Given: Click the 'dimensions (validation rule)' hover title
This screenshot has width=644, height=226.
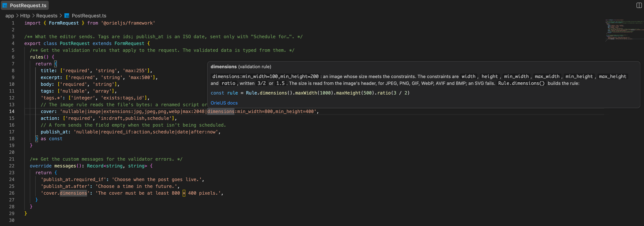Looking at the screenshot, I should tap(241, 67).
